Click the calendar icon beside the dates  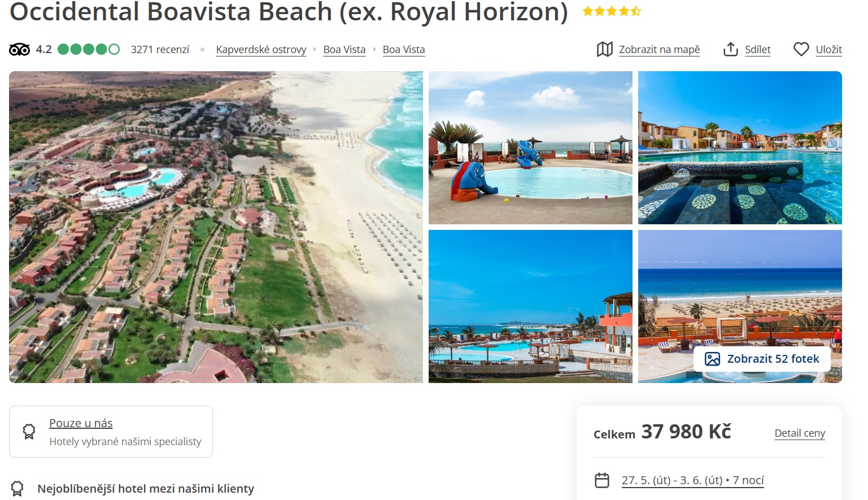(x=602, y=480)
